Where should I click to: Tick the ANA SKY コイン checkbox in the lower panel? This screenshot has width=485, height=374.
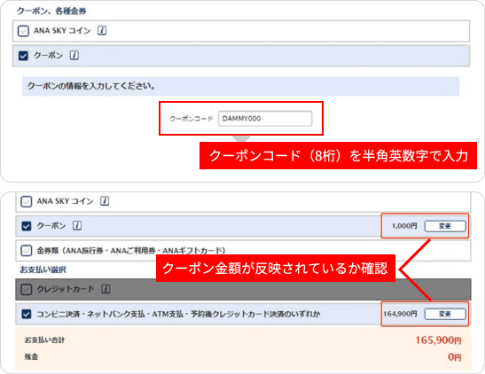(26, 202)
